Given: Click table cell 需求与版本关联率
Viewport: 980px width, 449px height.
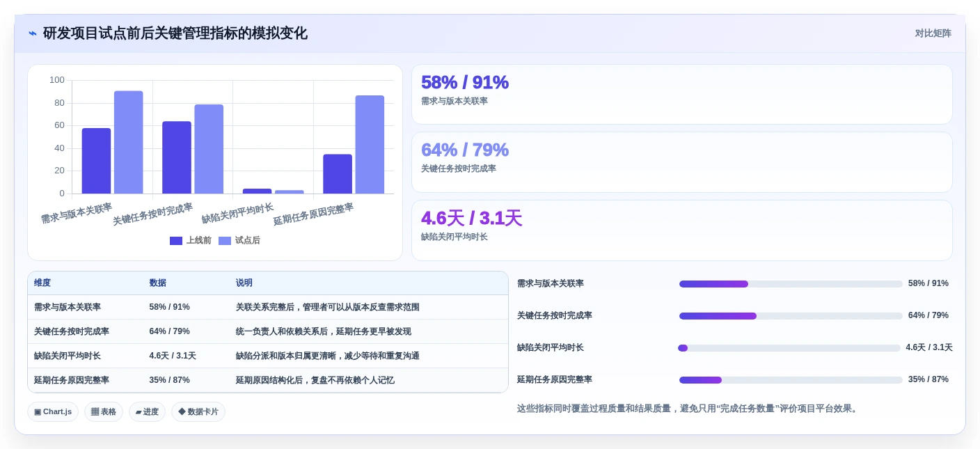Looking at the screenshot, I should point(68,307).
